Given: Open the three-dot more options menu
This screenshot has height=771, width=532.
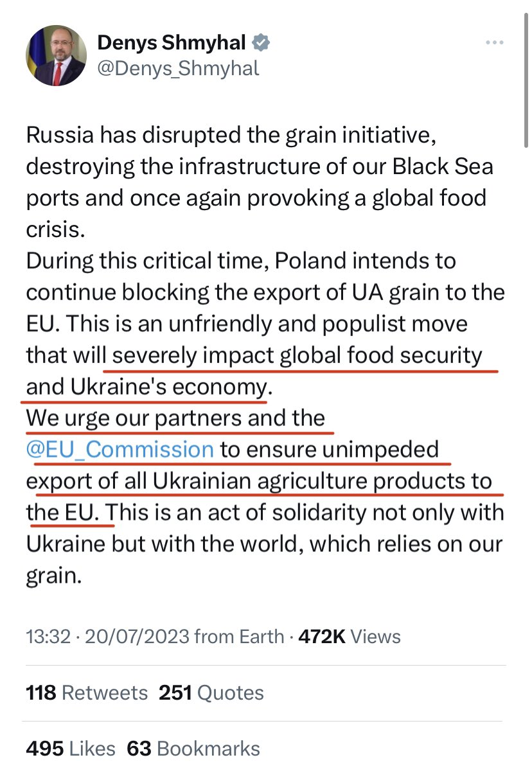Looking at the screenshot, I should click(x=494, y=42).
